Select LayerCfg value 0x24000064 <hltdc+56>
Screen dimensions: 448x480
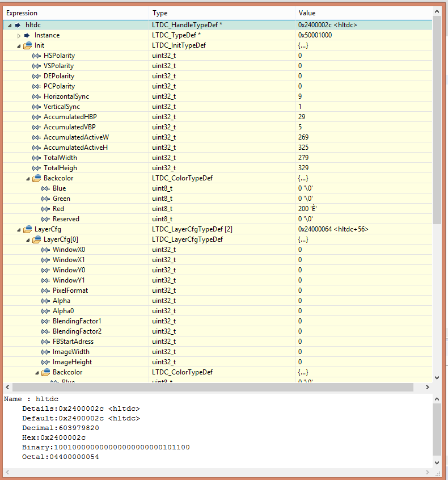(333, 229)
